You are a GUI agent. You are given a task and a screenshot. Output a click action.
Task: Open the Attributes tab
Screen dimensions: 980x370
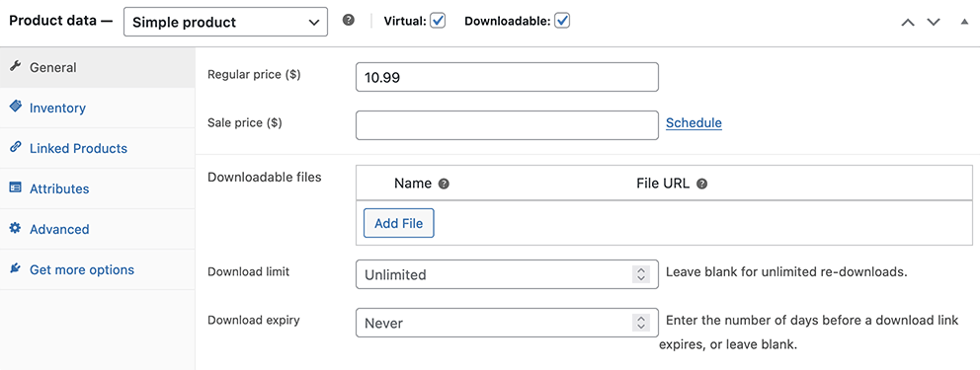click(x=98, y=188)
